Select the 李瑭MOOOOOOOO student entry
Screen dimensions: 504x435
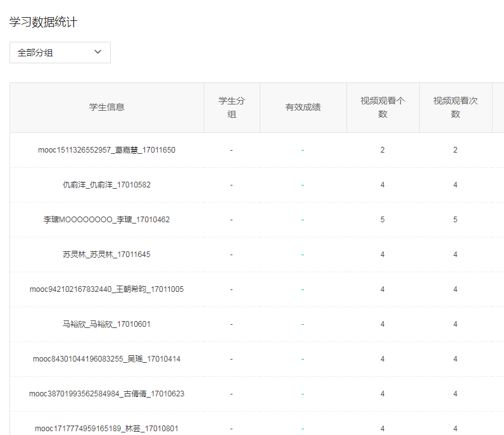106,220
